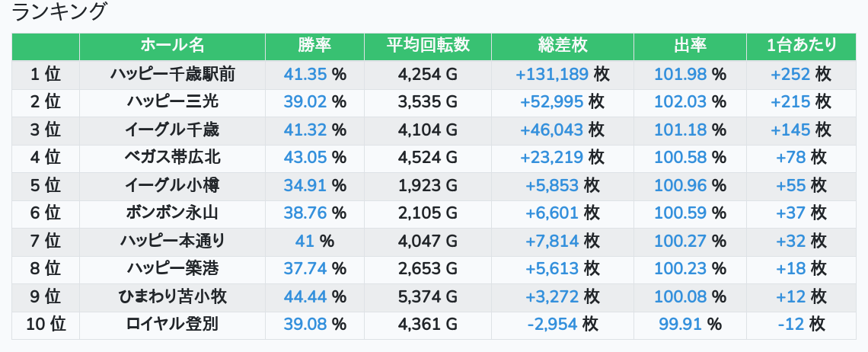Image resolution: width=868 pixels, height=352 pixels.
Task: Click the ベガス帯広北 hall name
Action: coord(172,158)
